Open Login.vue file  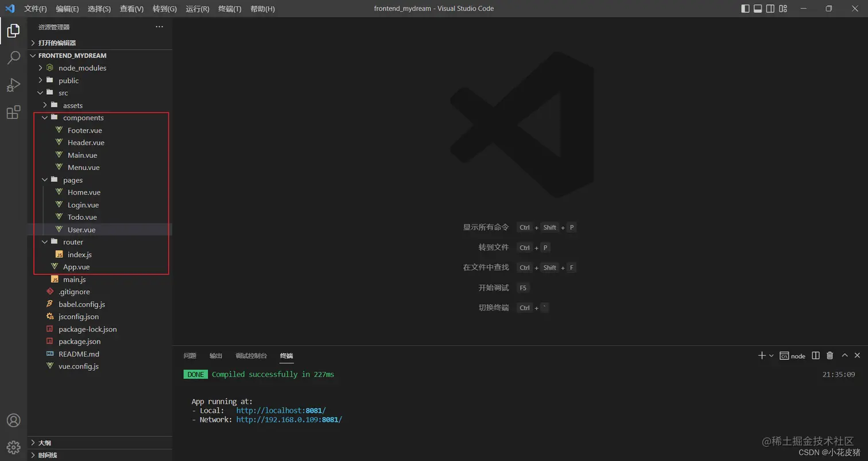click(x=100, y=205)
